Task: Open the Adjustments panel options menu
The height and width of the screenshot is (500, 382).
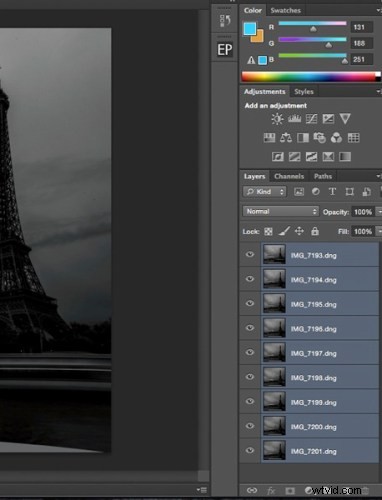Action: pyautogui.click(x=379, y=91)
